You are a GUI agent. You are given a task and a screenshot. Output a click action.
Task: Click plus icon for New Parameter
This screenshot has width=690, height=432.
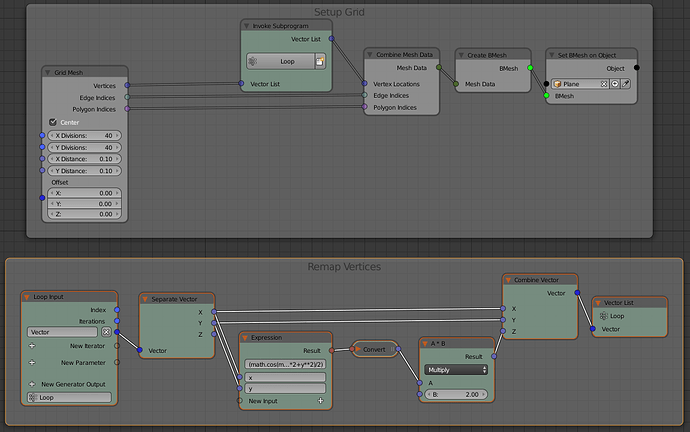tap(32, 362)
